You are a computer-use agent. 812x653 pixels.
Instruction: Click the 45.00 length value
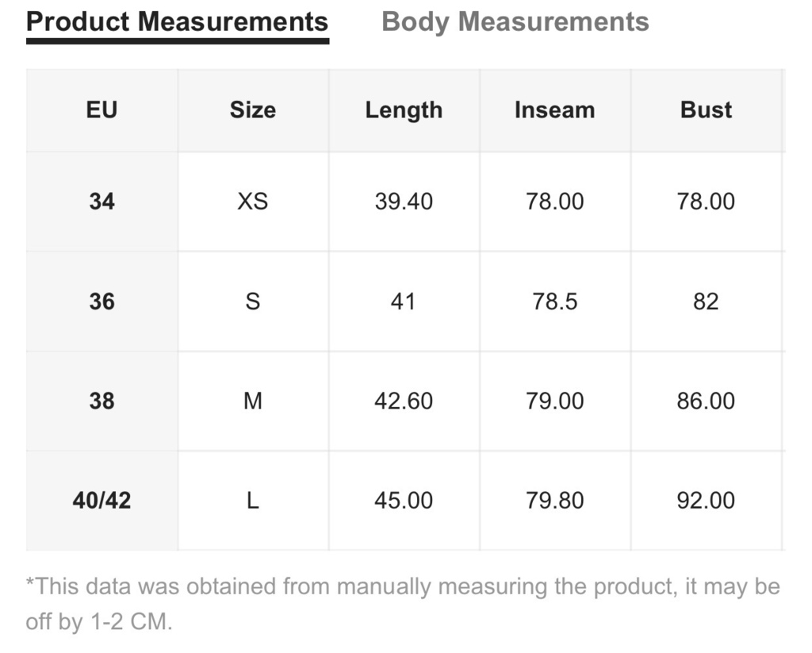click(x=404, y=501)
